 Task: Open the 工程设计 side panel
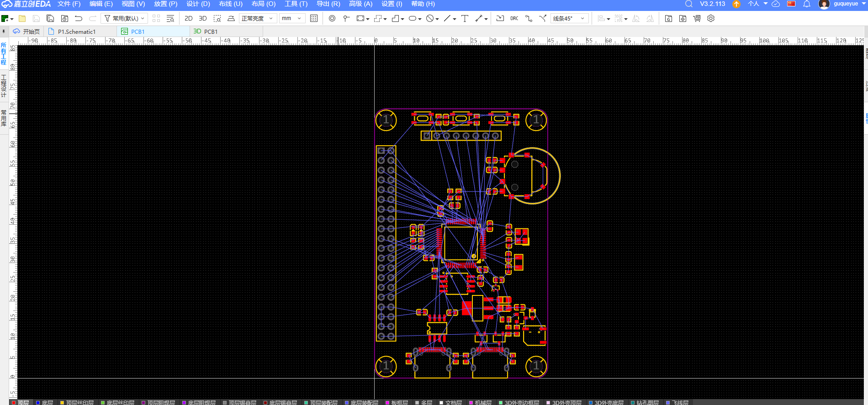pyautogui.click(x=4, y=86)
